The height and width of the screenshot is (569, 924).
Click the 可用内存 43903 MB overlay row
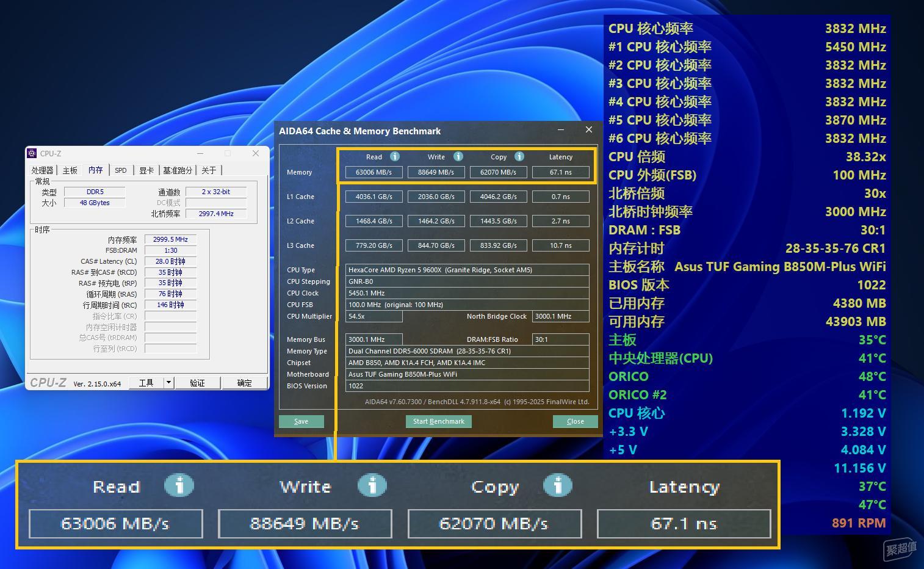point(747,322)
